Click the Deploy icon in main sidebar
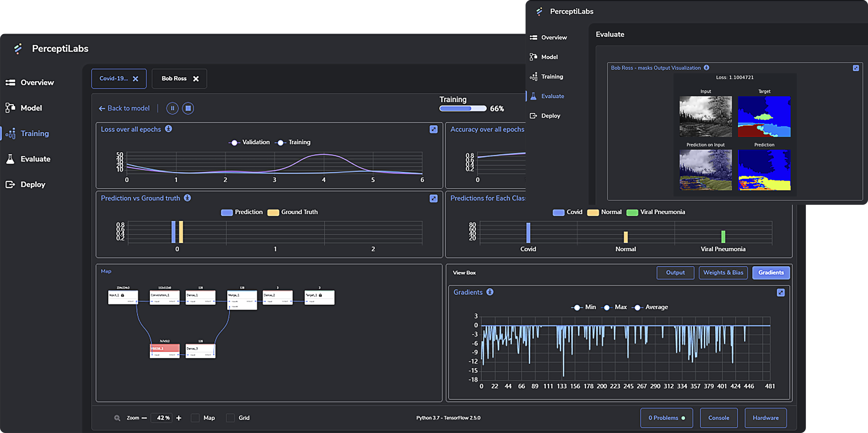 point(10,185)
